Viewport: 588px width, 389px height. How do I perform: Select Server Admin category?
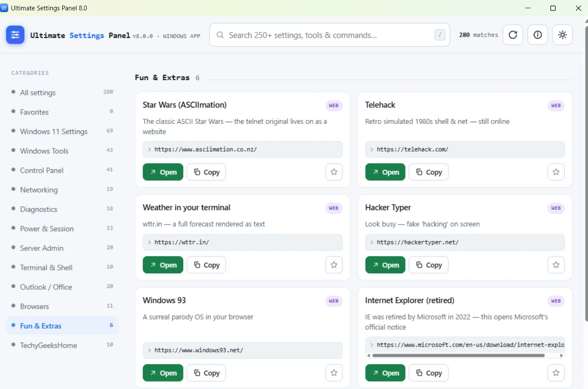tap(62, 248)
